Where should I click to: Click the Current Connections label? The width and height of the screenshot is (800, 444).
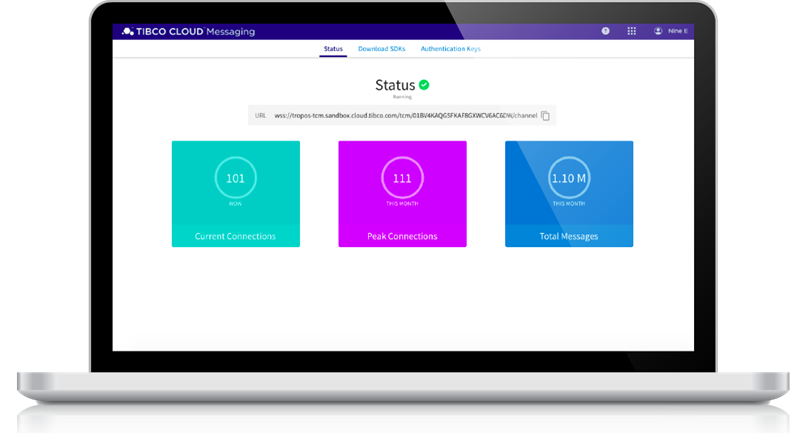235,236
